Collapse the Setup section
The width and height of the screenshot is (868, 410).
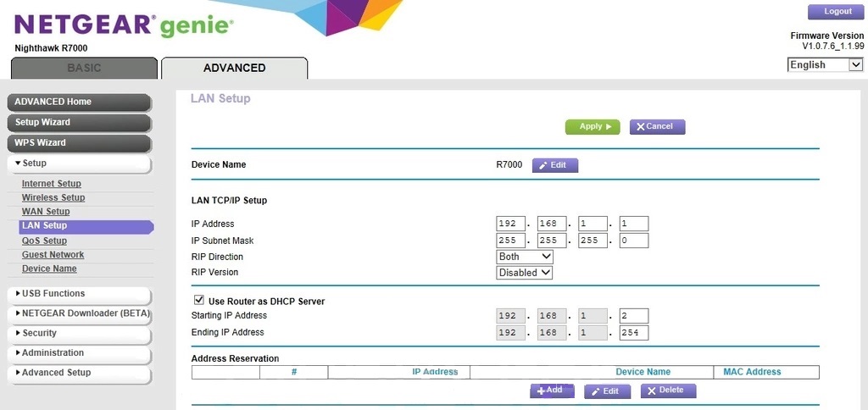point(79,163)
